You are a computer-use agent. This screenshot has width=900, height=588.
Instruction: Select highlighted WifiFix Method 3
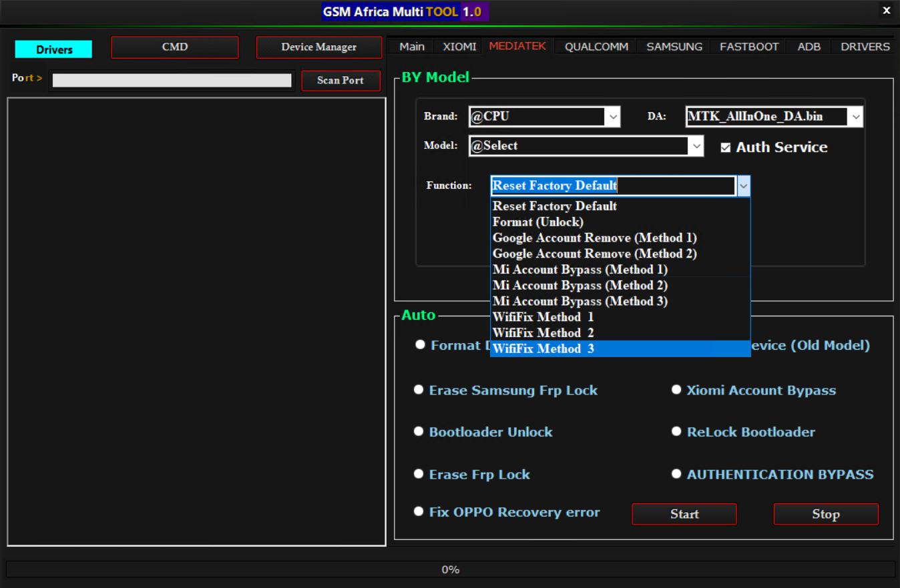[x=620, y=349]
